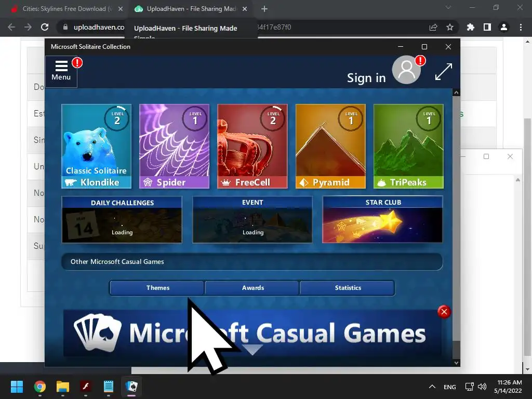The image size is (532, 399).
Task: Open a new Chrome tab
Action: click(264, 9)
